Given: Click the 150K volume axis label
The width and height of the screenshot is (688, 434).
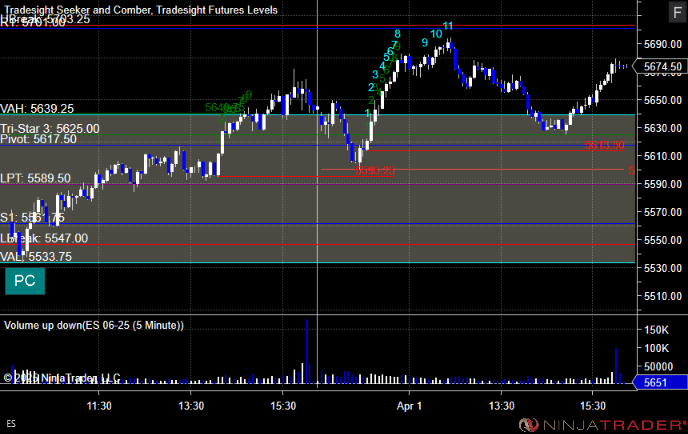Looking at the screenshot, I should (x=656, y=330).
